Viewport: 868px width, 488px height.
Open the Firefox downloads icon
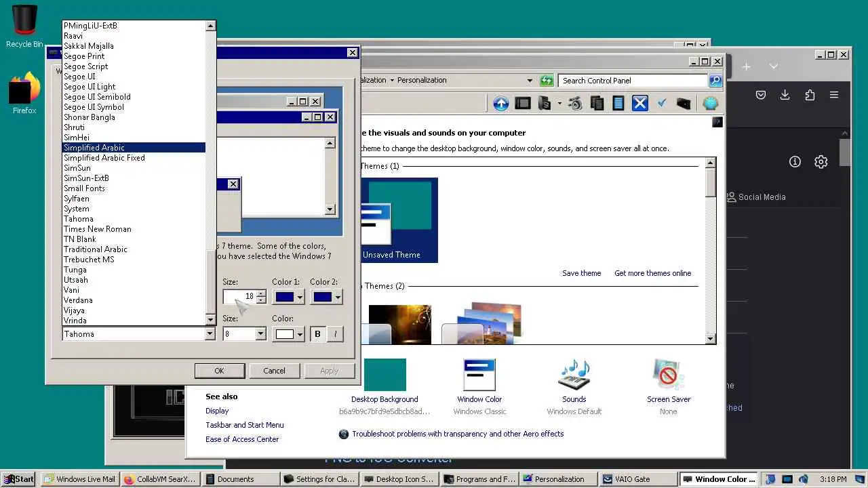point(785,95)
